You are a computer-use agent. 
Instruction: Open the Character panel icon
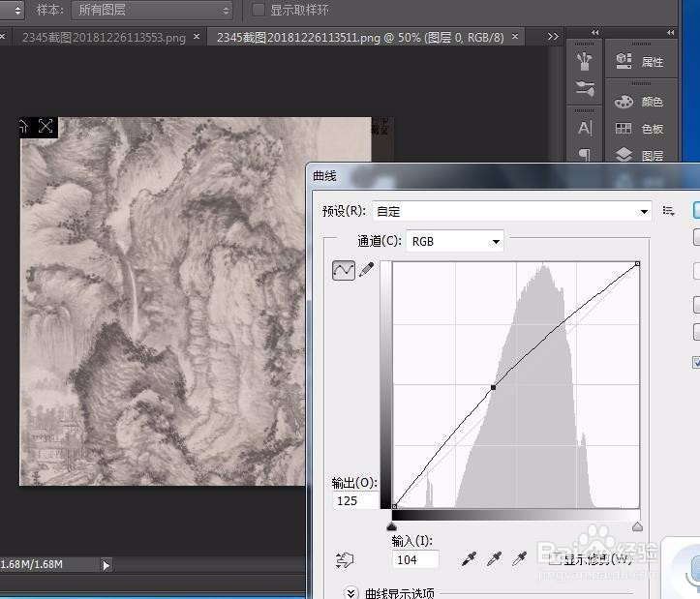point(585,128)
